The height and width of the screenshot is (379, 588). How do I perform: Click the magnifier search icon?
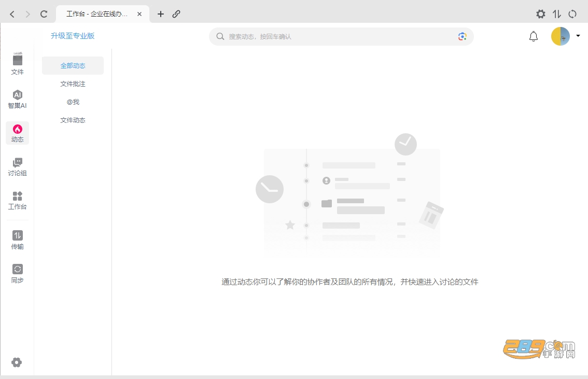point(220,36)
